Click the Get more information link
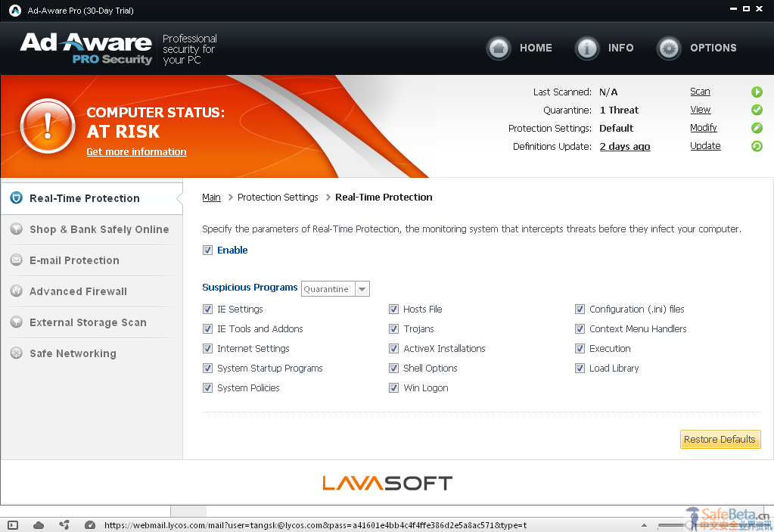Viewport: 774px width, 532px height. (x=136, y=152)
